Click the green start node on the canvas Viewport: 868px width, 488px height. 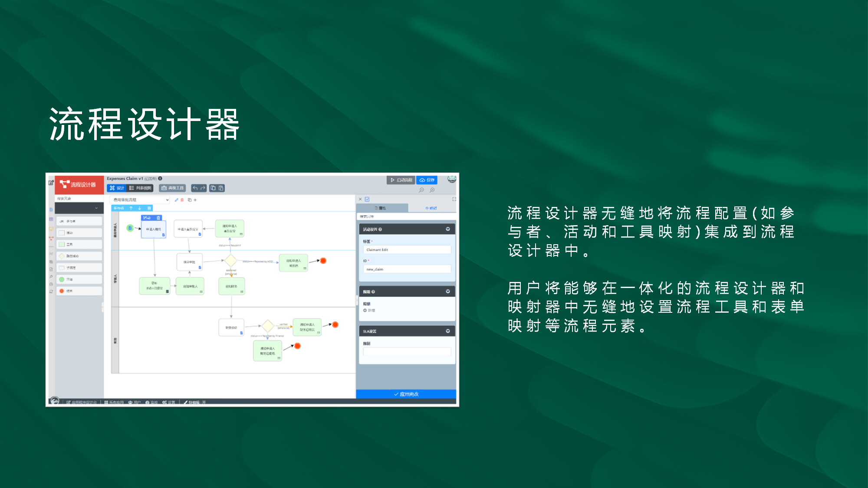click(130, 228)
